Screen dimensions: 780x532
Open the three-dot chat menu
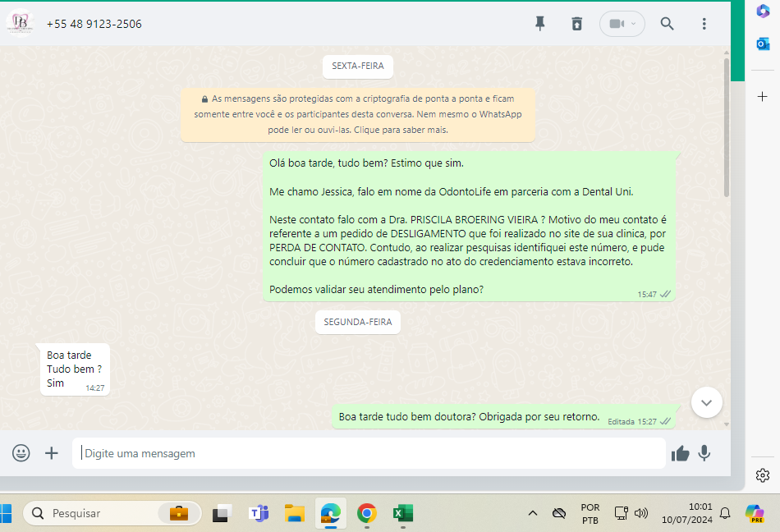click(x=704, y=23)
